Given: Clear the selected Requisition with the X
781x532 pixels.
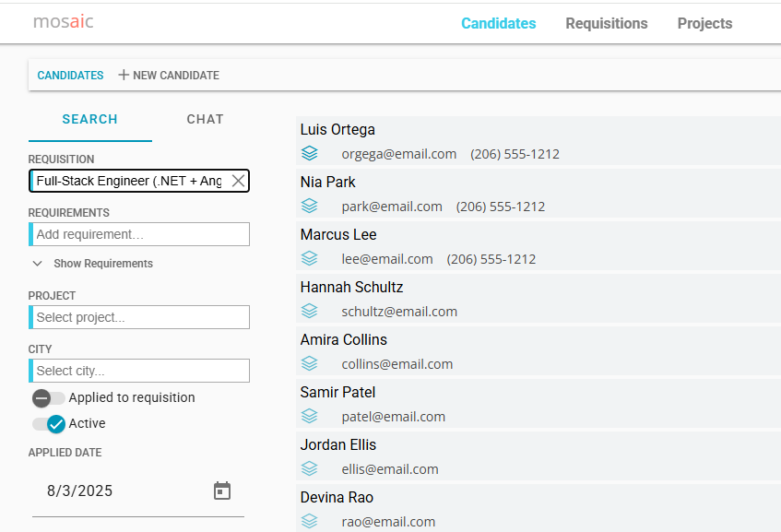Looking at the screenshot, I should coord(238,181).
